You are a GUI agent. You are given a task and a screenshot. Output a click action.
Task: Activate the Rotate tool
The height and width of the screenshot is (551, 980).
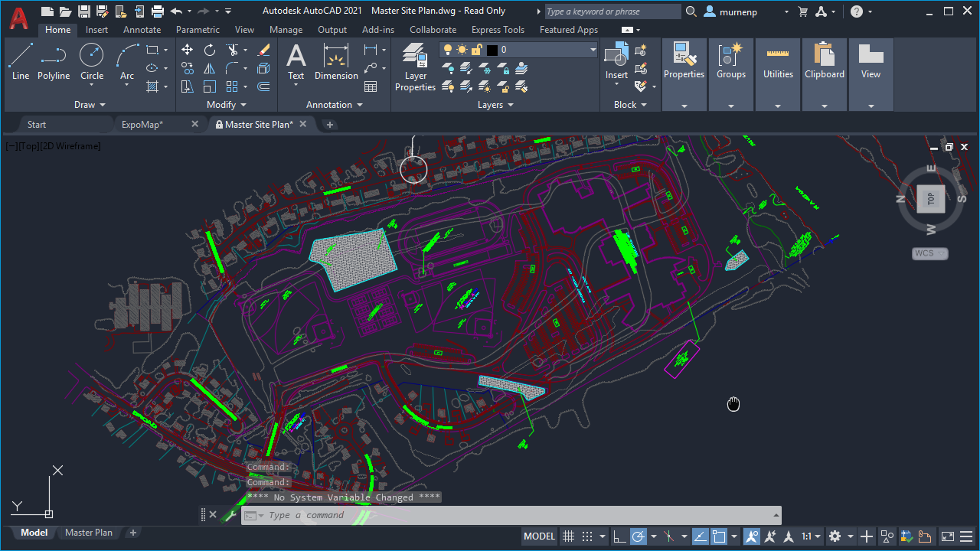[x=209, y=49]
